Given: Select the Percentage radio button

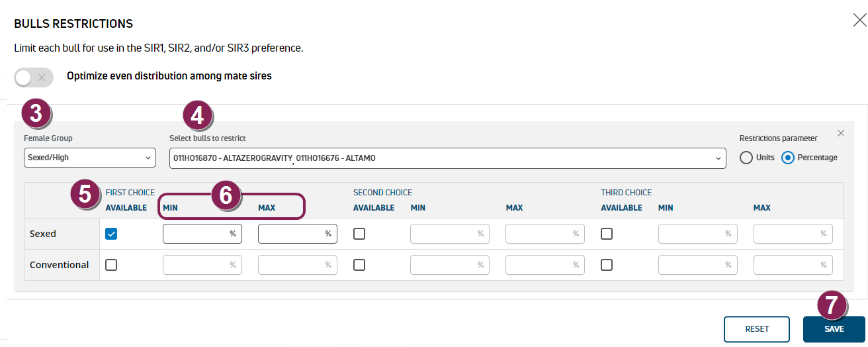Looking at the screenshot, I should (x=788, y=158).
